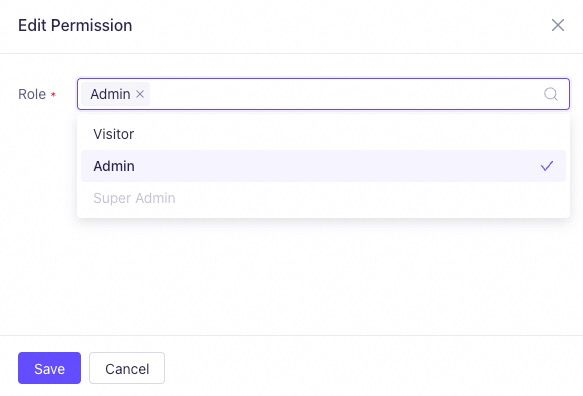Close the Edit Permission dialog with X
This screenshot has height=396, width=583.
[558, 25]
